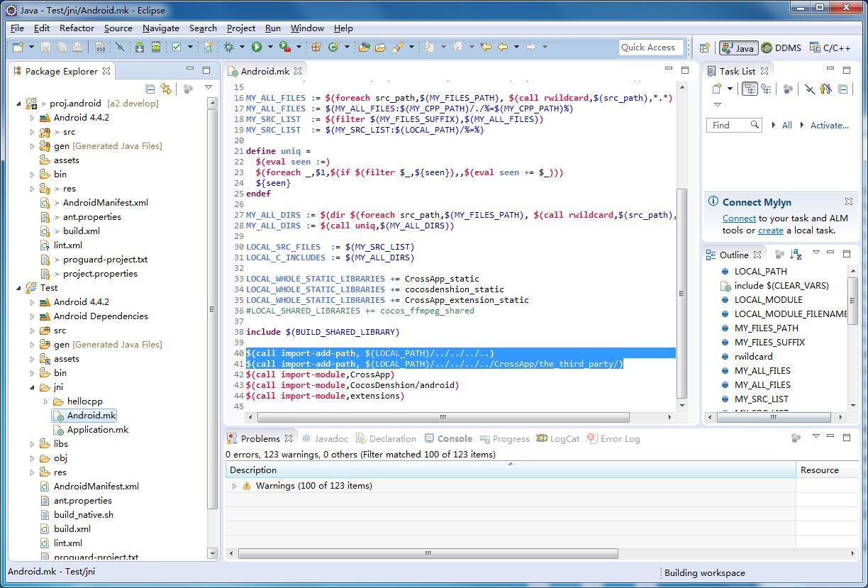Click the Debug bug icon

click(x=228, y=48)
